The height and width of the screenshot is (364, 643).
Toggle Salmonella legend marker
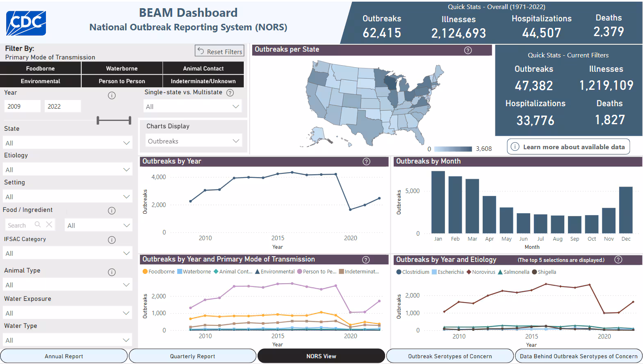[500, 272]
